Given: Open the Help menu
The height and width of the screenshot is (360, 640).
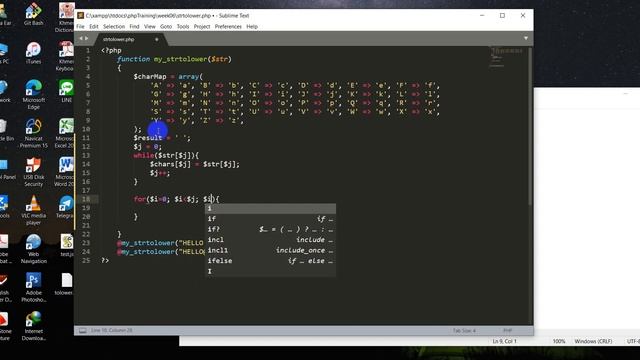Looking at the screenshot, I should (x=252, y=27).
